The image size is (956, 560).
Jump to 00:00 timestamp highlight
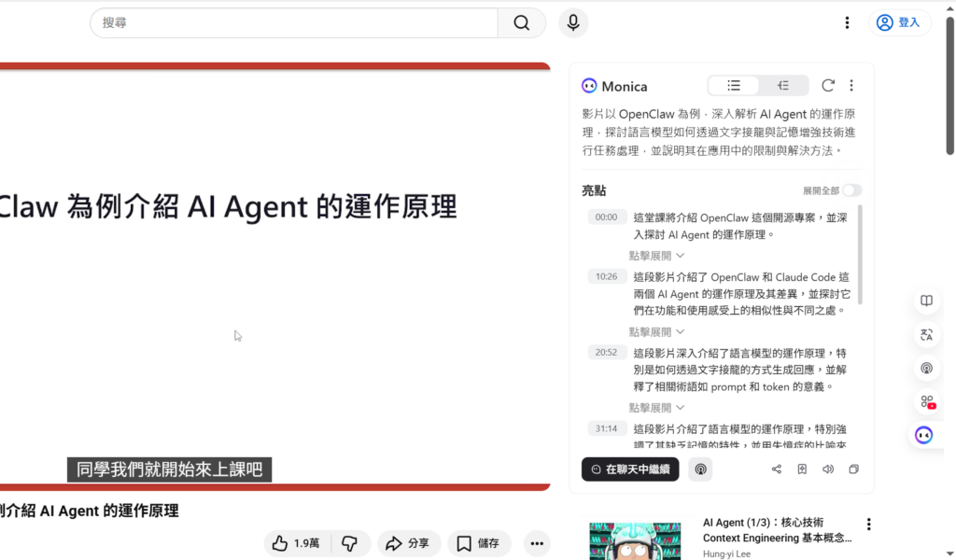coord(606,217)
